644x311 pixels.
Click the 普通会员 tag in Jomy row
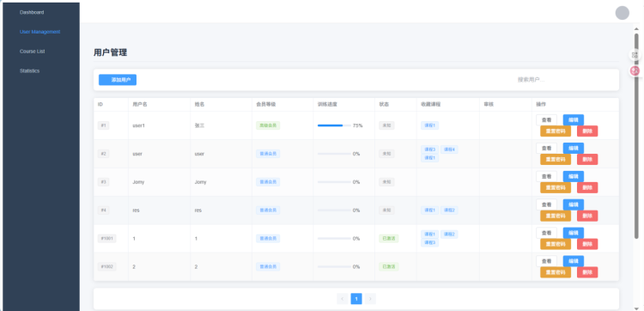[x=268, y=182]
